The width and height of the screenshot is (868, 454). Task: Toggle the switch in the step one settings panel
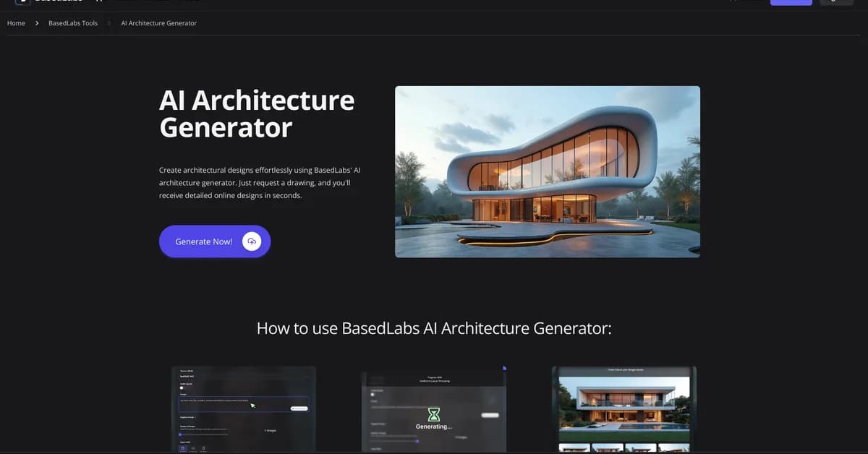182,387
